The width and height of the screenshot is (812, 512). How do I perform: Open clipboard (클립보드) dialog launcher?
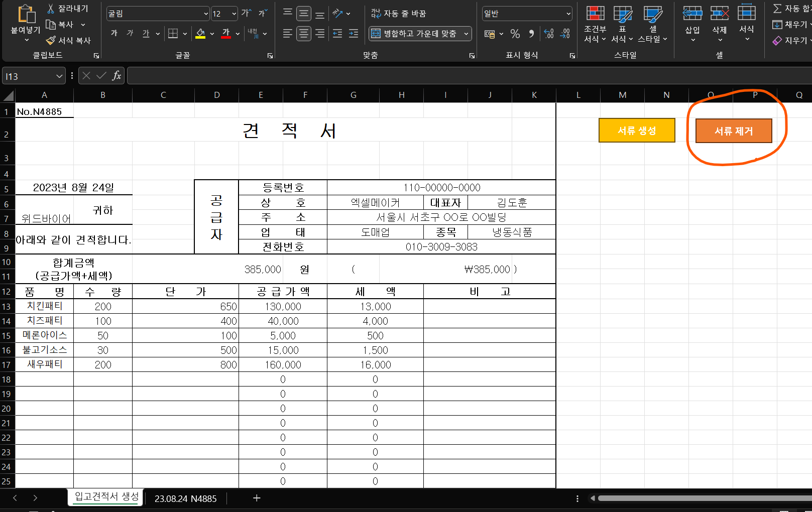tap(96, 56)
